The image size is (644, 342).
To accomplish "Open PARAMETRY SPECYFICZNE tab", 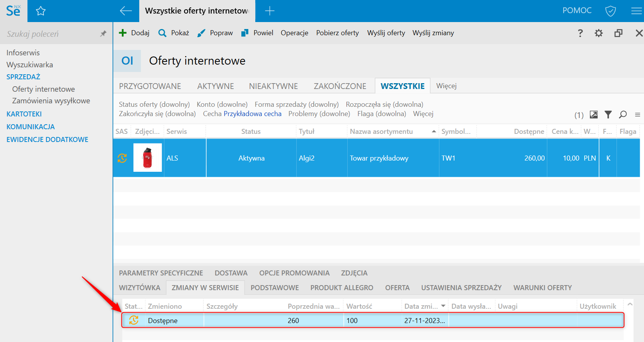I will (x=161, y=273).
